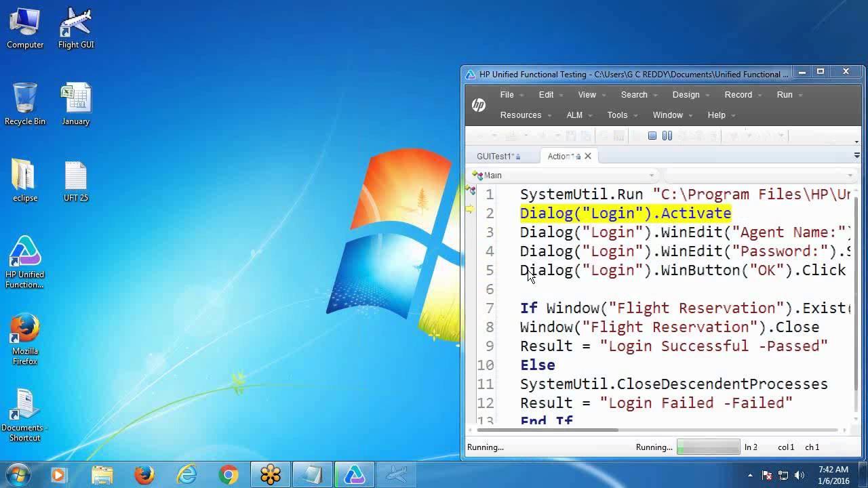Click the volume speaker tray icon
This screenshot has height=488, width=868.
point(800,475)
